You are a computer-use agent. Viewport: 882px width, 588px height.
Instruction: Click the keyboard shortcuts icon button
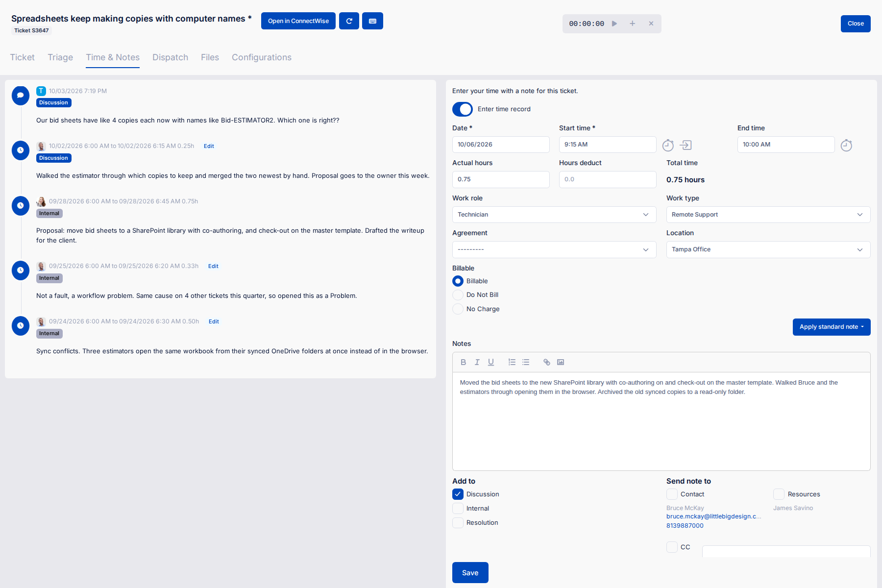click(372, 21)
